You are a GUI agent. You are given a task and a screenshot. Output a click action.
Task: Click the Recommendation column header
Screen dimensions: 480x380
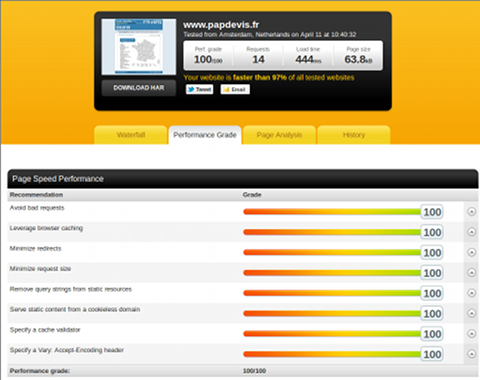(36, 195)
